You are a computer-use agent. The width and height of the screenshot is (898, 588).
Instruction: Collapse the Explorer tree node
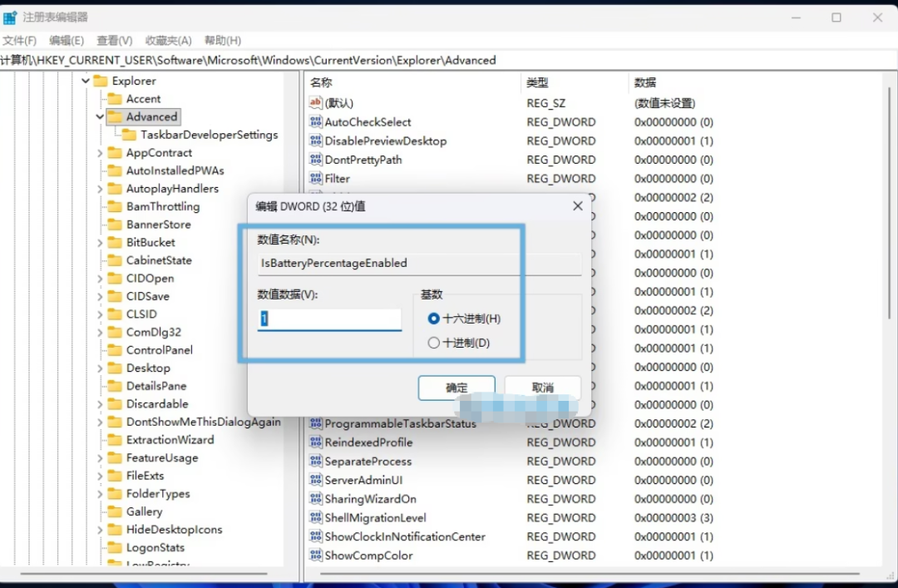(86, 81)
